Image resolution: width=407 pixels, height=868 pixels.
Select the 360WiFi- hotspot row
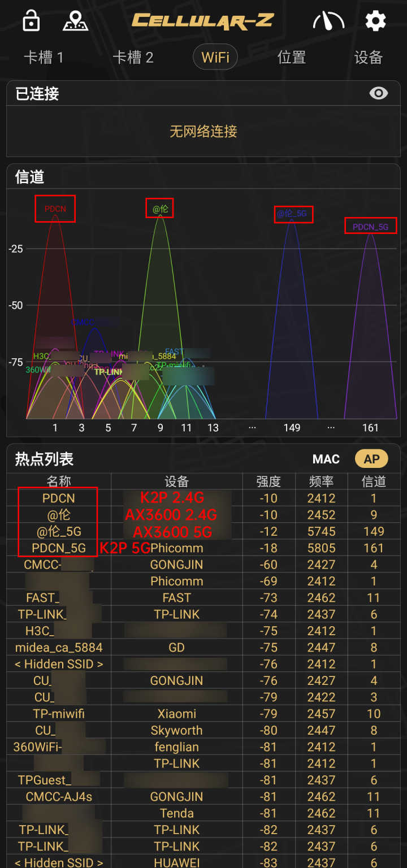203,747
